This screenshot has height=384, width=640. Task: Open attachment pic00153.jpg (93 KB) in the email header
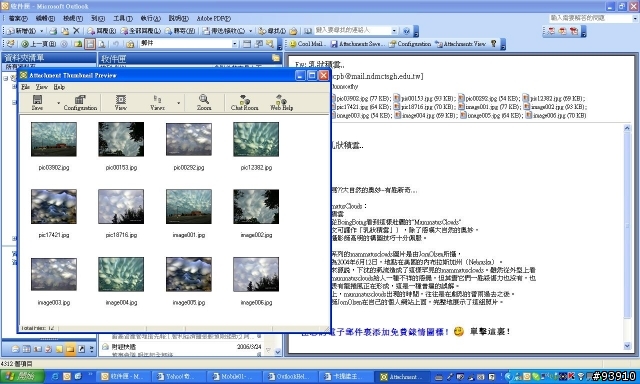tap(424, 98)
